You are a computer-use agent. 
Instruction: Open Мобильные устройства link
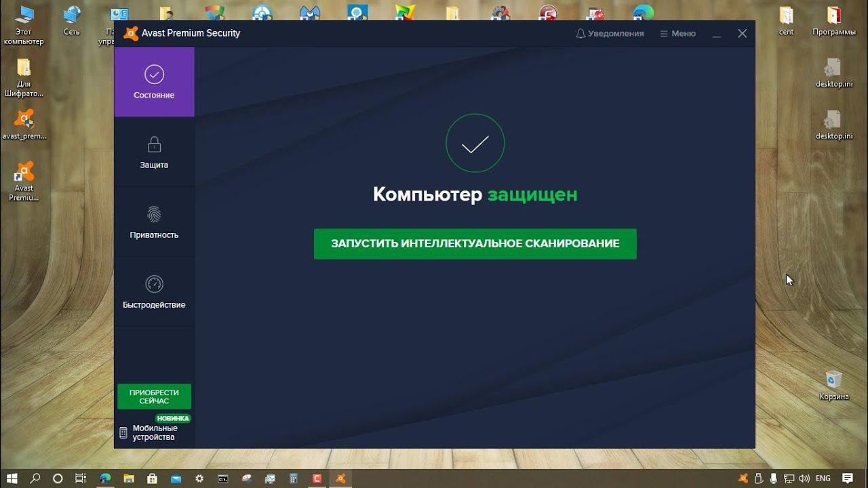(x=148, y=432)
